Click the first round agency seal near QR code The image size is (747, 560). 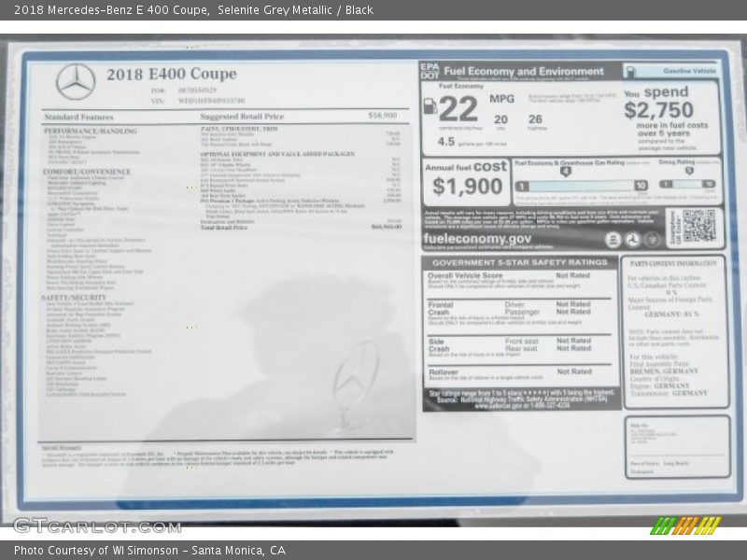click(x=613, y=240)
